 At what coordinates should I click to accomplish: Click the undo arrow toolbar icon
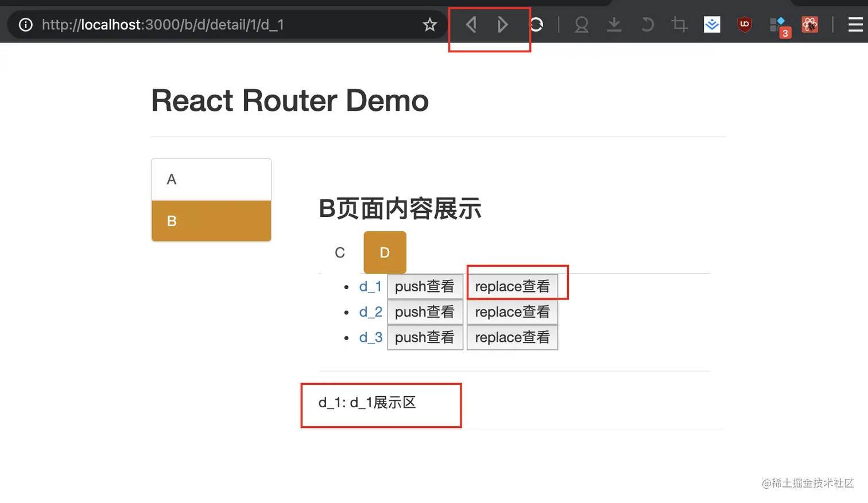pyautogui.click(x=647, y=25)
